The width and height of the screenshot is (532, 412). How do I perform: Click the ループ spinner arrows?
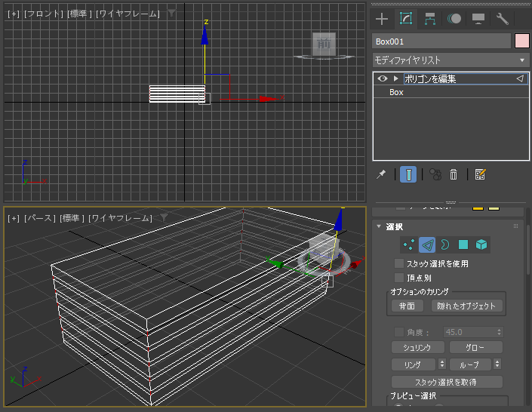497,364
